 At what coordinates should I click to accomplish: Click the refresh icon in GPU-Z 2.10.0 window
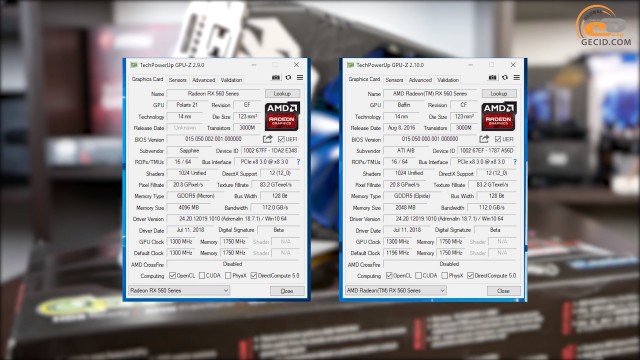[505, 78]
